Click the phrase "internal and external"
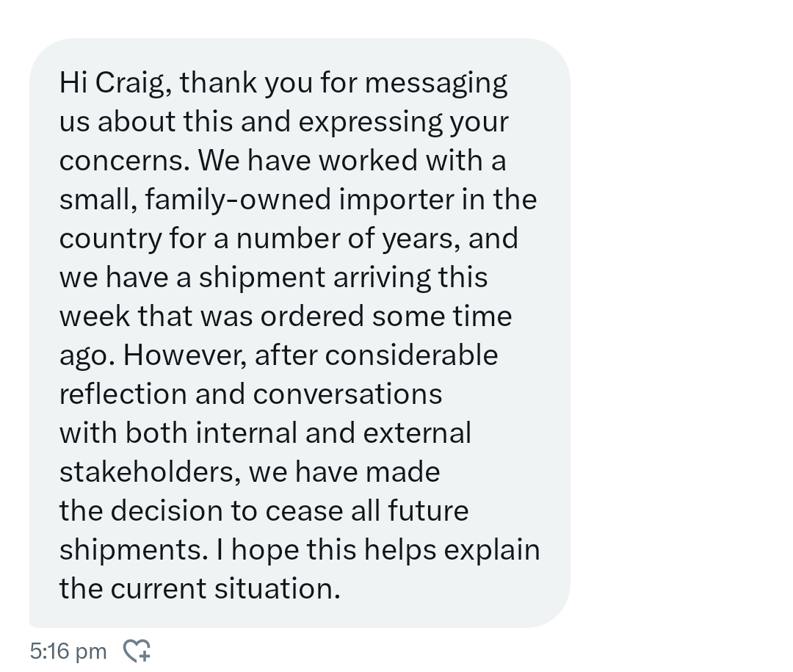 [332, 433]
